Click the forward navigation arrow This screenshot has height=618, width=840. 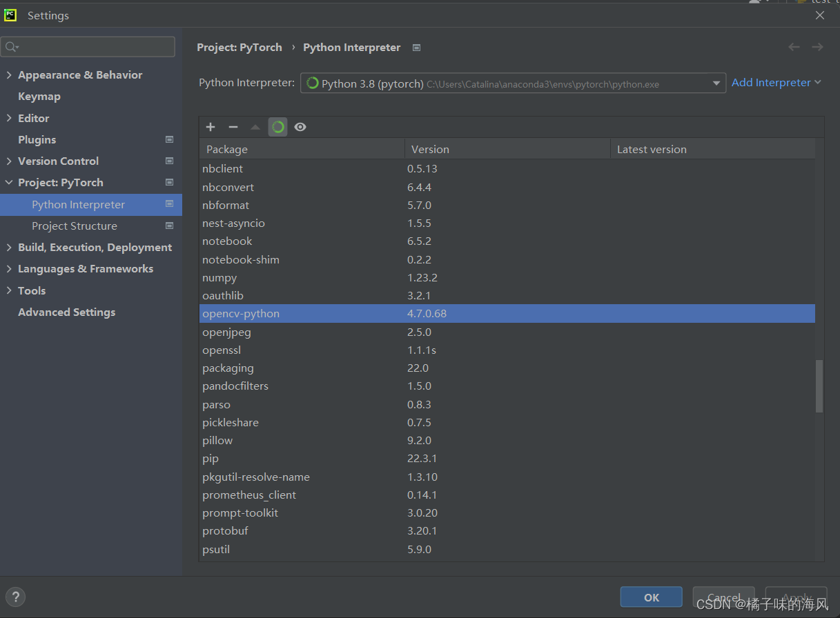(x=817, y=47)
